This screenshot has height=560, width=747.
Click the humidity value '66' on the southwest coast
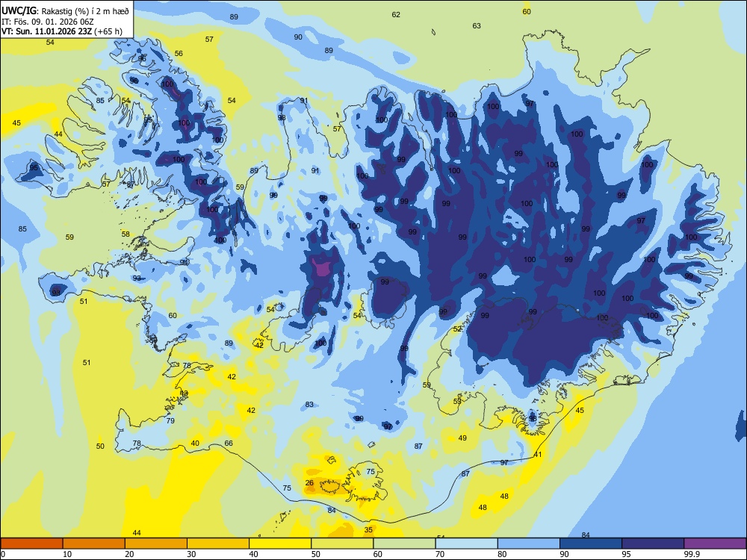(229, 444)
